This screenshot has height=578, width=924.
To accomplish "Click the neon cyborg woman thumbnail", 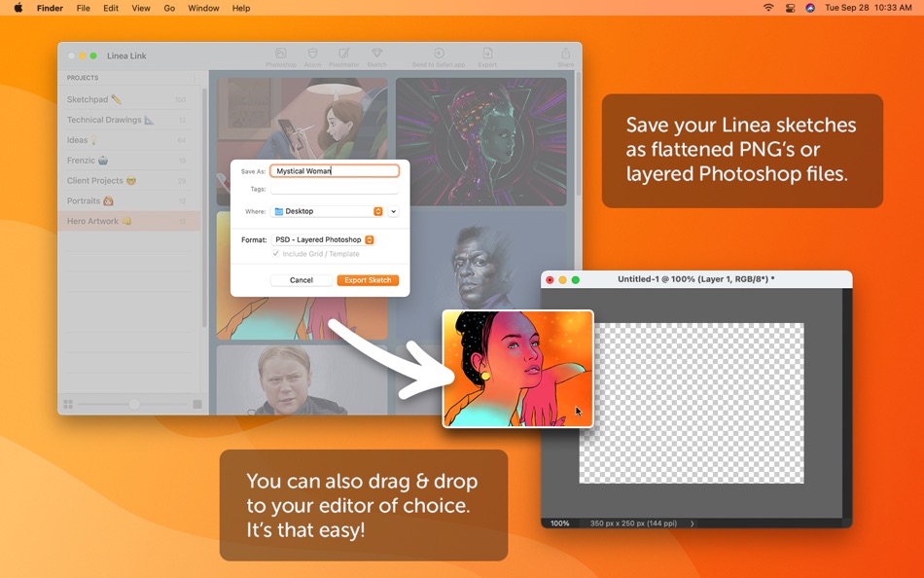I will (480, 141).
